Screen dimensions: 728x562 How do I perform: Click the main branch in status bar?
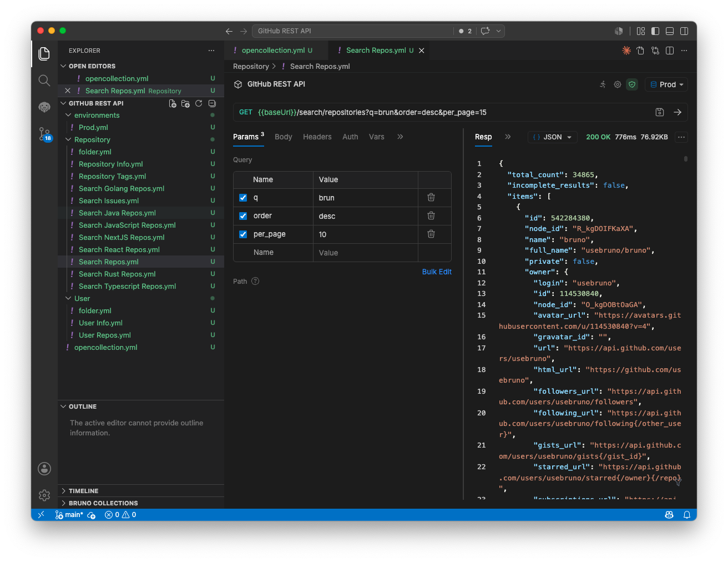69,515
